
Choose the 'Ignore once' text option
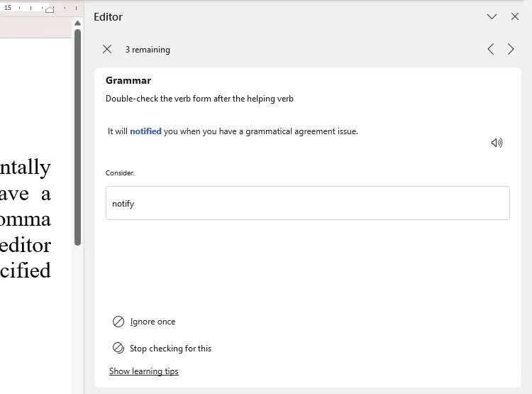click(x=153, y=322)
